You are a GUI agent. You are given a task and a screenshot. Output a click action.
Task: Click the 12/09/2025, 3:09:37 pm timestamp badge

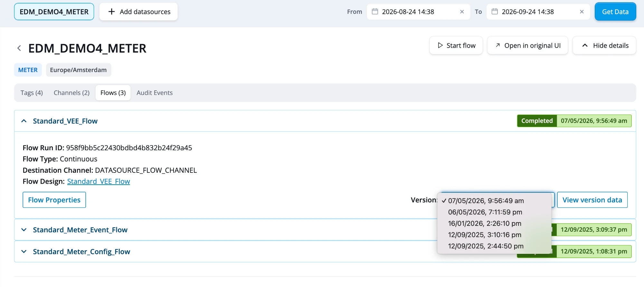[594, 229]
